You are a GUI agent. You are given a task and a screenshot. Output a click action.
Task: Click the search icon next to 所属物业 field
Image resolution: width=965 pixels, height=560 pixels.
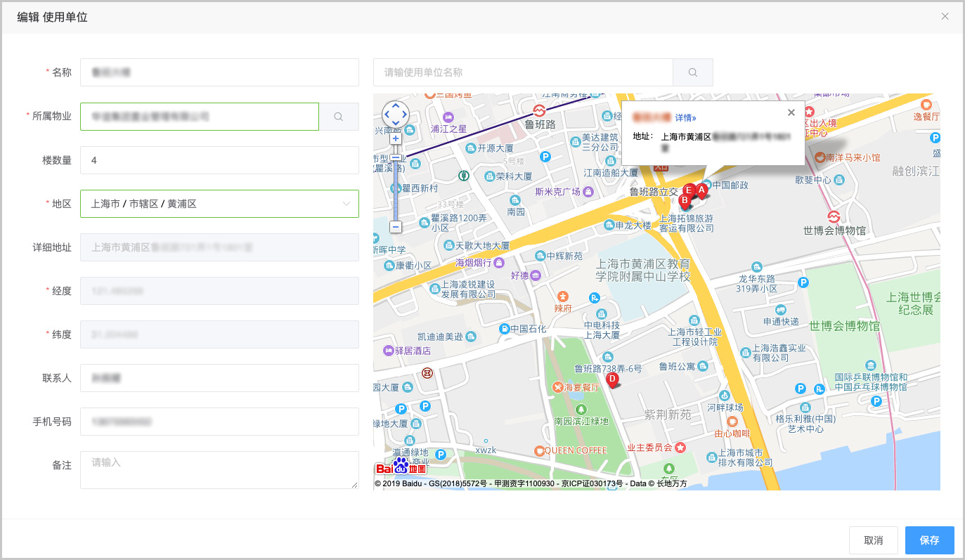pos(339,117)
